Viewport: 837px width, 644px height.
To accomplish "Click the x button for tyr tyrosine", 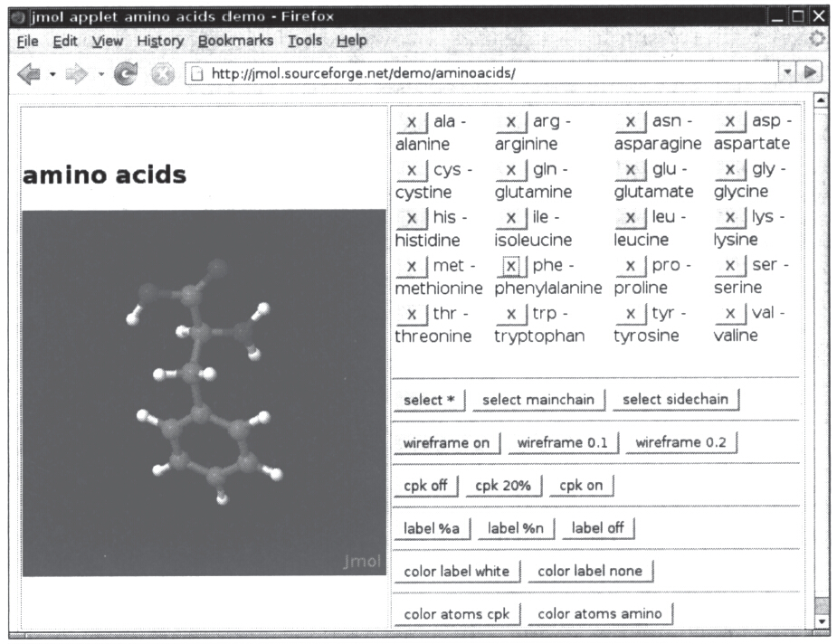I will pyautogui.click(x=631, y=314).
